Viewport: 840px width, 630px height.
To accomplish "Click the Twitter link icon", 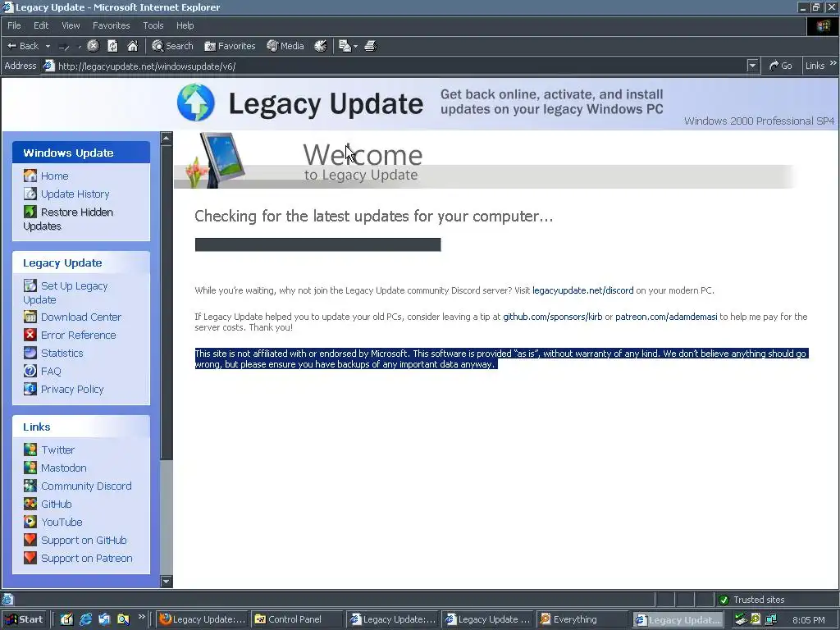I will click(x=30, y=450).
